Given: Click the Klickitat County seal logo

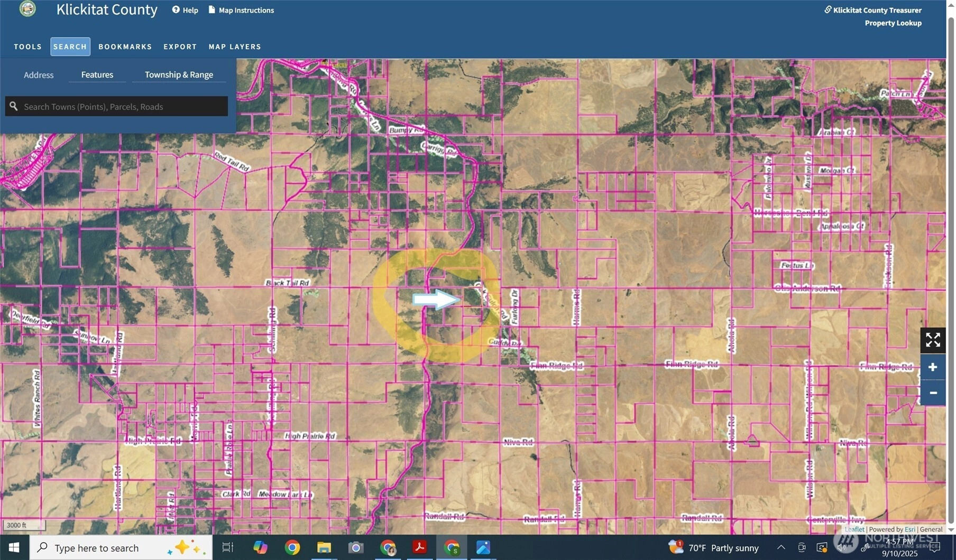Looking at the screenshot, I should click(x=27, y=9).
